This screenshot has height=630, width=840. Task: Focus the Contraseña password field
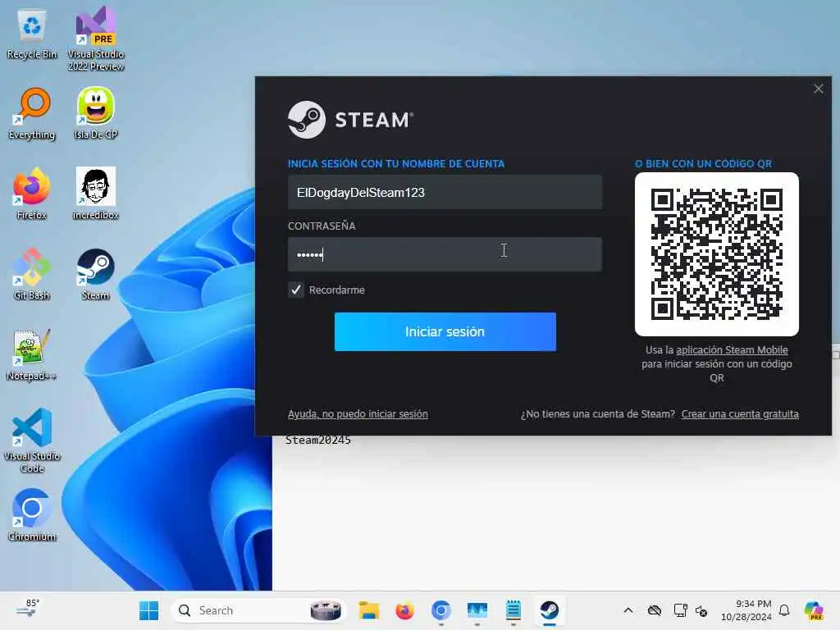coord(445,254)
